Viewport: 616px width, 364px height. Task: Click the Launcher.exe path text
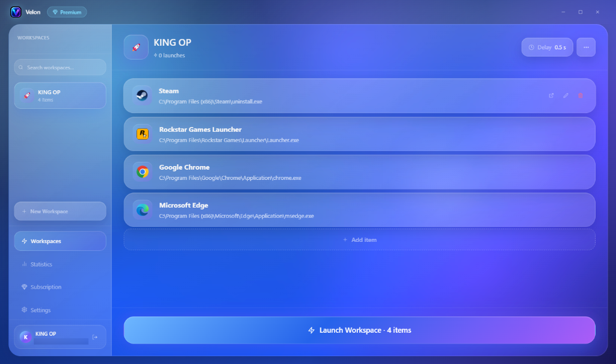click(x=229, y=140)
